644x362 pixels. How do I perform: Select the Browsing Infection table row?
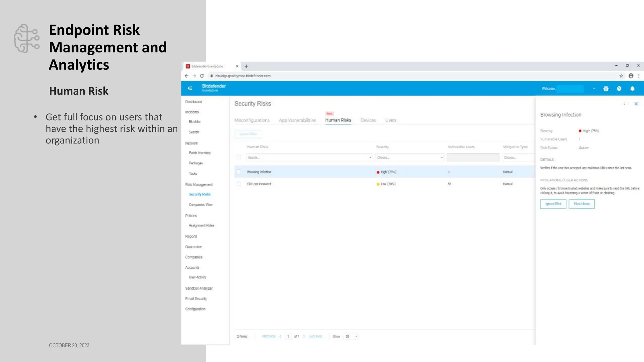coord(384,172)
